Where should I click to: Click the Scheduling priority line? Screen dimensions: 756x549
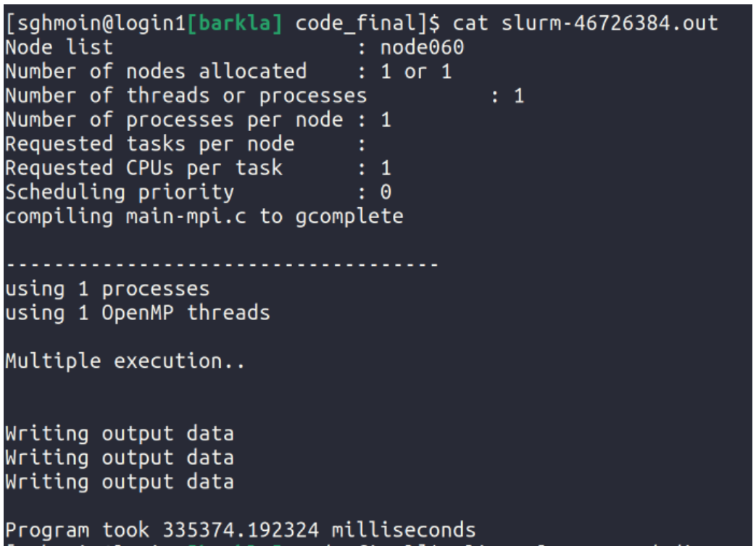point(120,192)
